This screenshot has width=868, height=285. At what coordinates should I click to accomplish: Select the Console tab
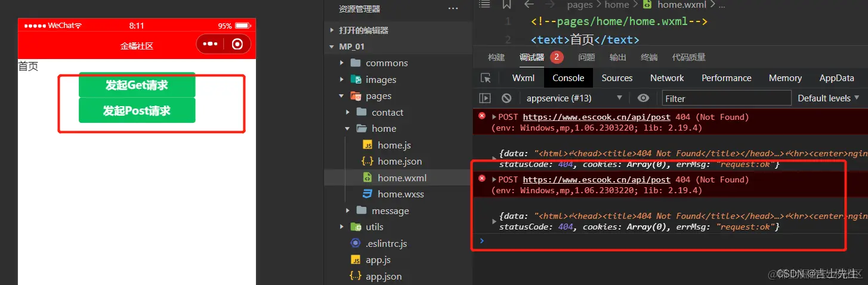coord(568,78)
